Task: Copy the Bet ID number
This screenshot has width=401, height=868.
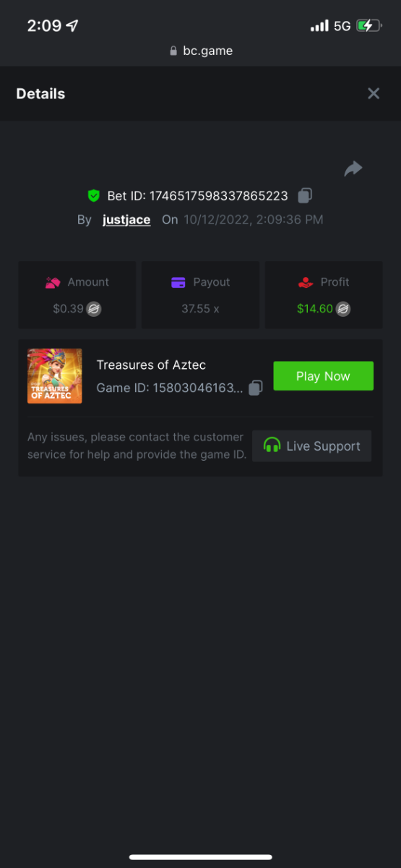Action: tap(305, 195)
